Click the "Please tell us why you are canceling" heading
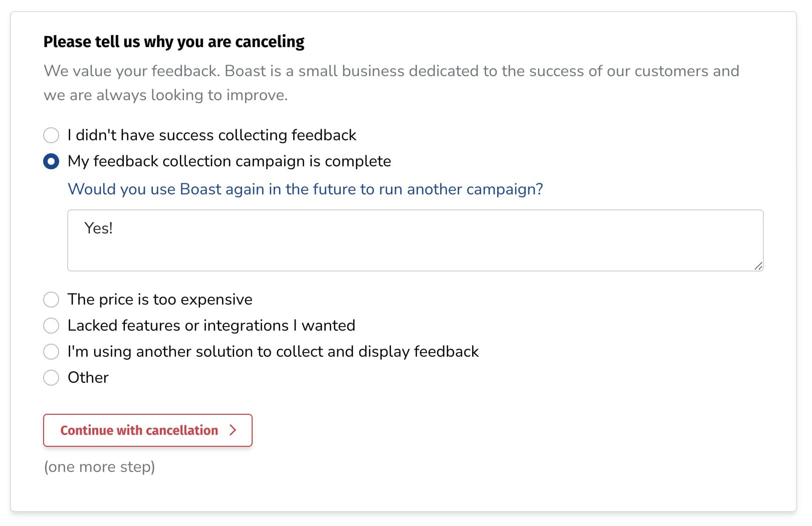 (x=174, y=42)
